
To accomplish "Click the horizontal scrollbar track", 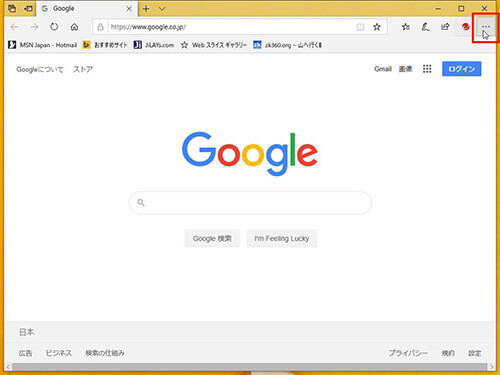I will pyautogui.click(x=250, y=367).
